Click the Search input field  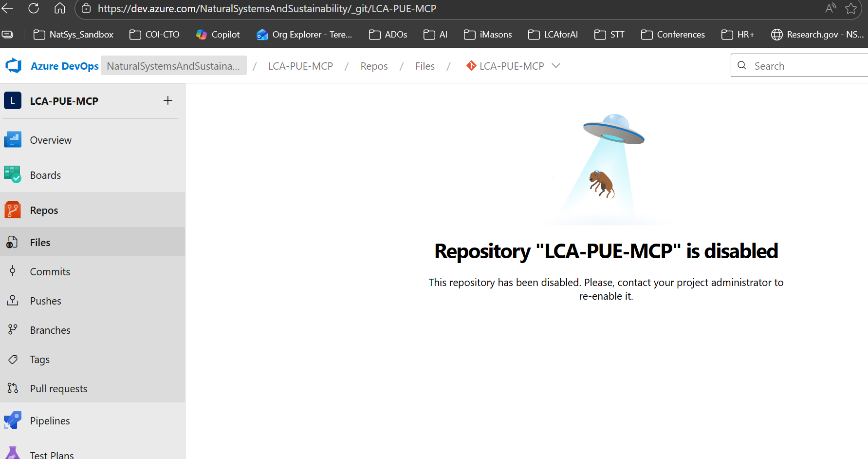click(x=799, y=66)
